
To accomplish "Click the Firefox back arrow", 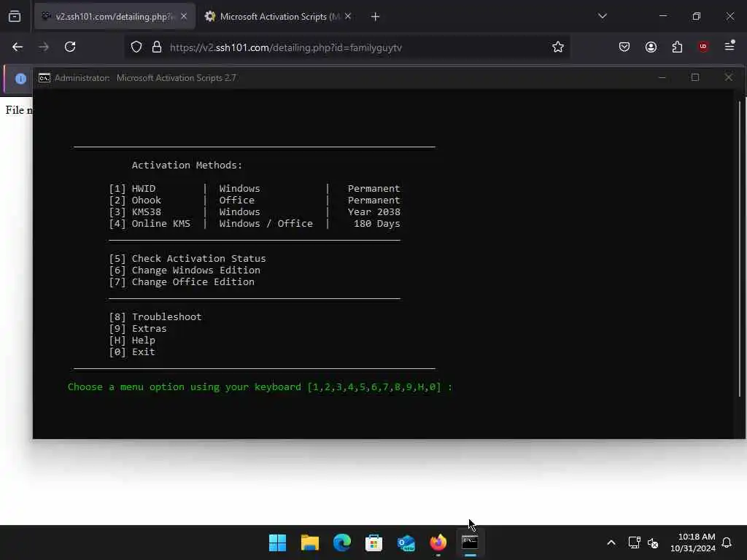I will (x=18, y=47).
